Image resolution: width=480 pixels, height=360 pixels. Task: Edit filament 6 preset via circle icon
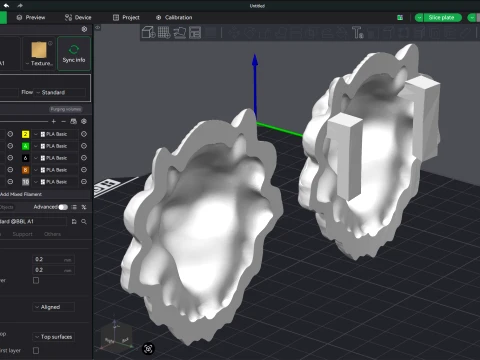[84, 158]
